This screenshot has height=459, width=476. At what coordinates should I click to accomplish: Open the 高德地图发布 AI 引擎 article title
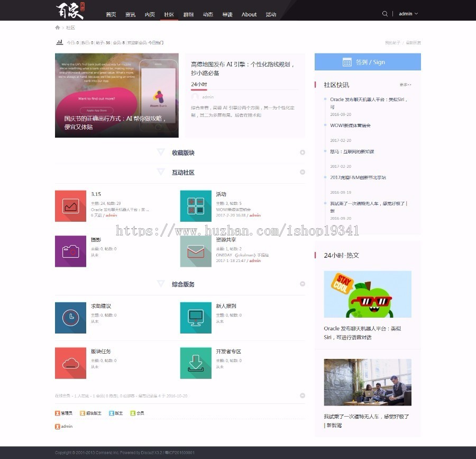(243, 69)
